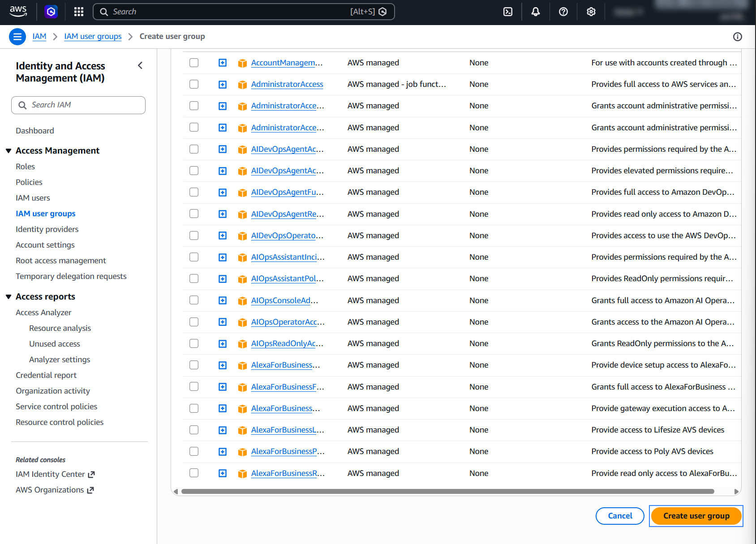
Task: Open the AWS home logo
Action: (x=18, y=12)
